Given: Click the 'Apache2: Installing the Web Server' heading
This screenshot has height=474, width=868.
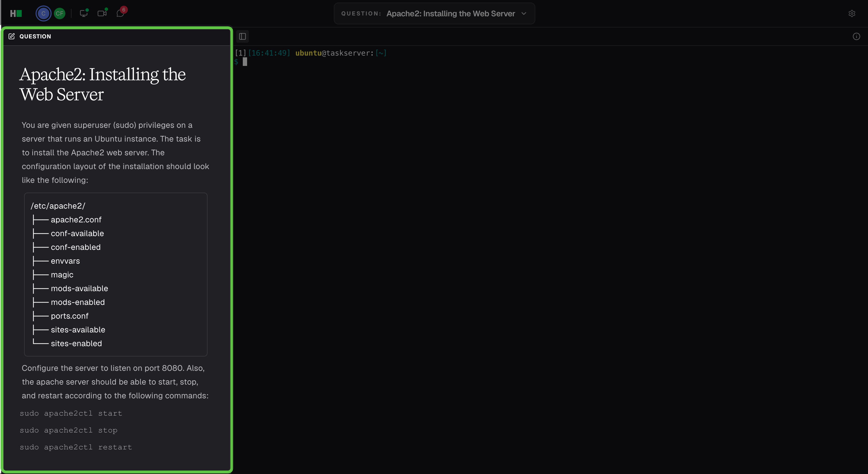Looking at the screenshot, I should 102,84.
